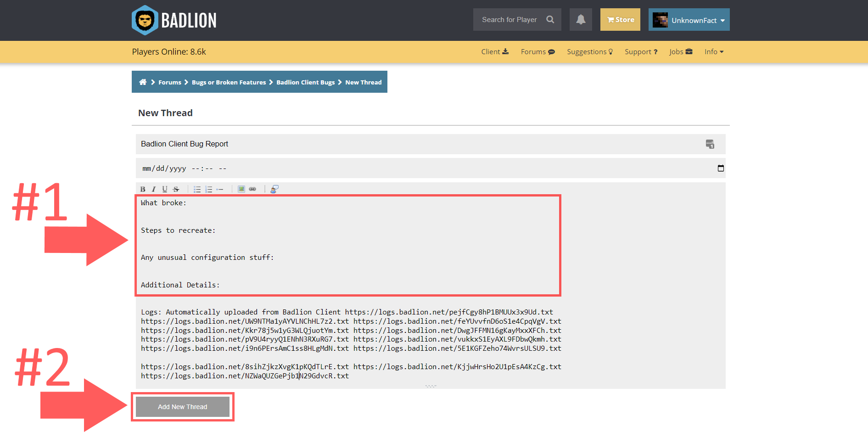868x438 pixels.
Task: Click the 'Additional Details:' line
Action: coord(180,285)
